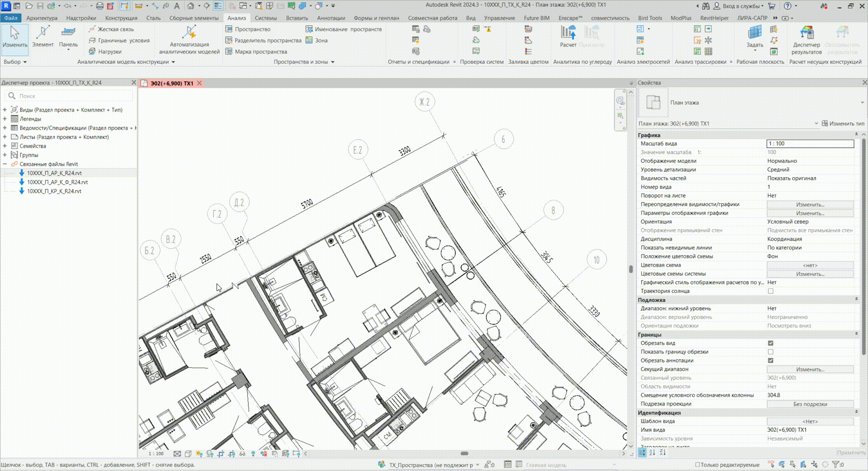868x471 pixels.
Task: Expand the Легенды tree node
Action: [x=5, y=119]
